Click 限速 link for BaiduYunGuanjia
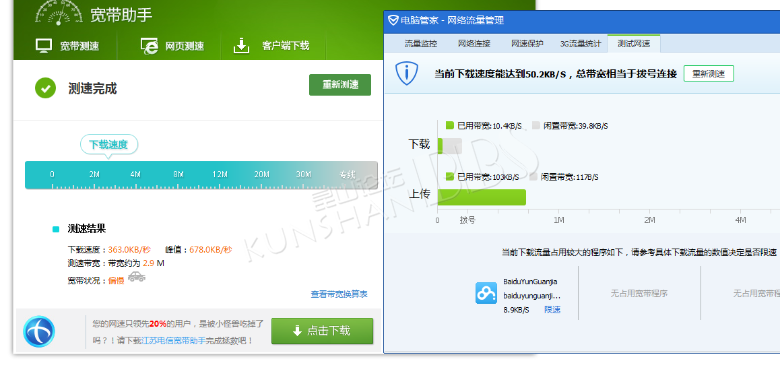 click(552, 309)
